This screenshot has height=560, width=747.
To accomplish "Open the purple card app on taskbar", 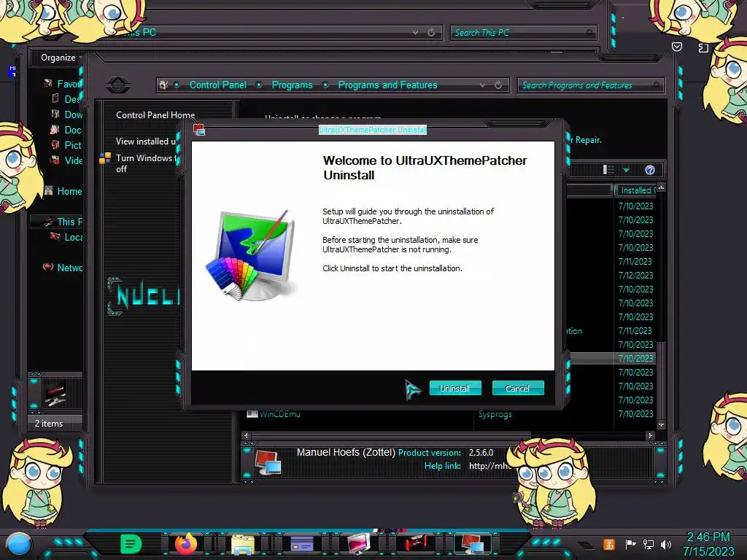I will click(301, 544).
